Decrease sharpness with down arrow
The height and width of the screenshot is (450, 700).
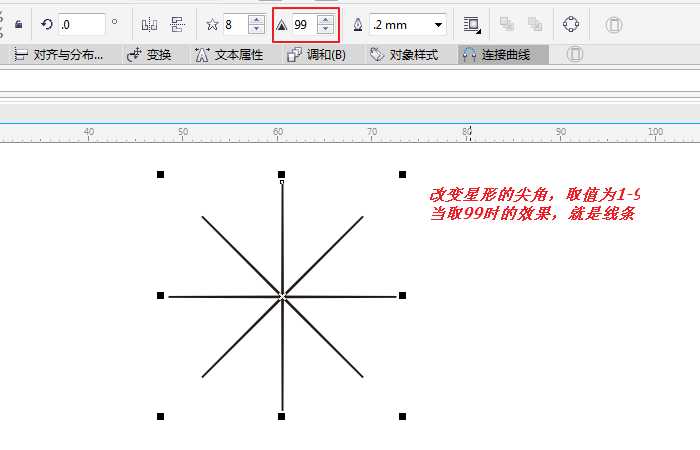325,29
